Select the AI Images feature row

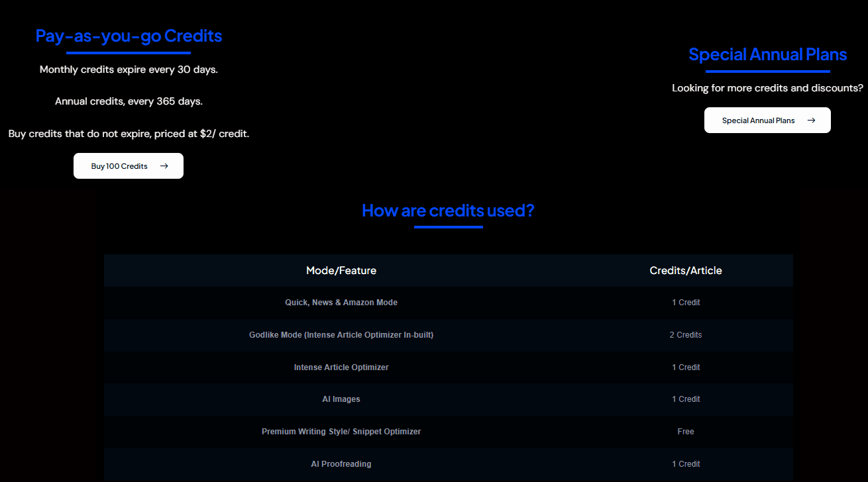[x=341, y=399]
